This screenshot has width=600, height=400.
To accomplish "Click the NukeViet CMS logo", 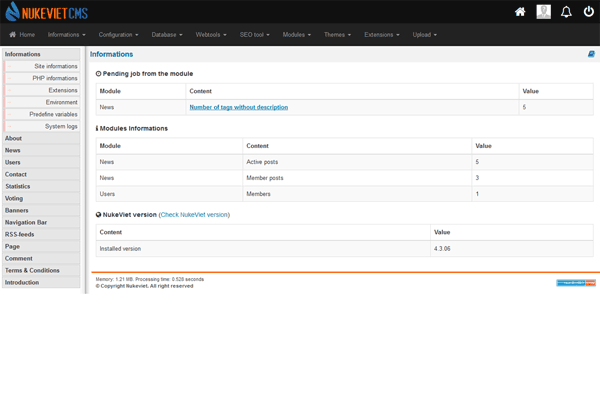I will point(45,12).
